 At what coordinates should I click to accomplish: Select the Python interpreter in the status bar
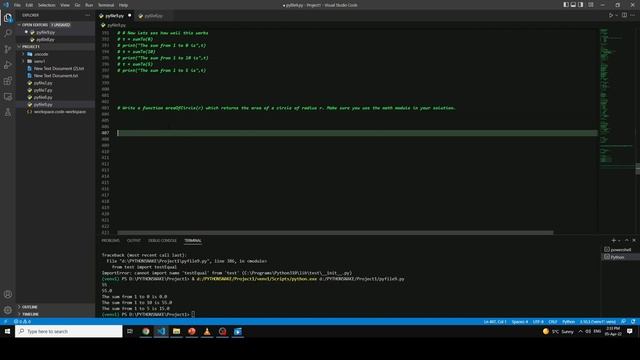[598, 322]
